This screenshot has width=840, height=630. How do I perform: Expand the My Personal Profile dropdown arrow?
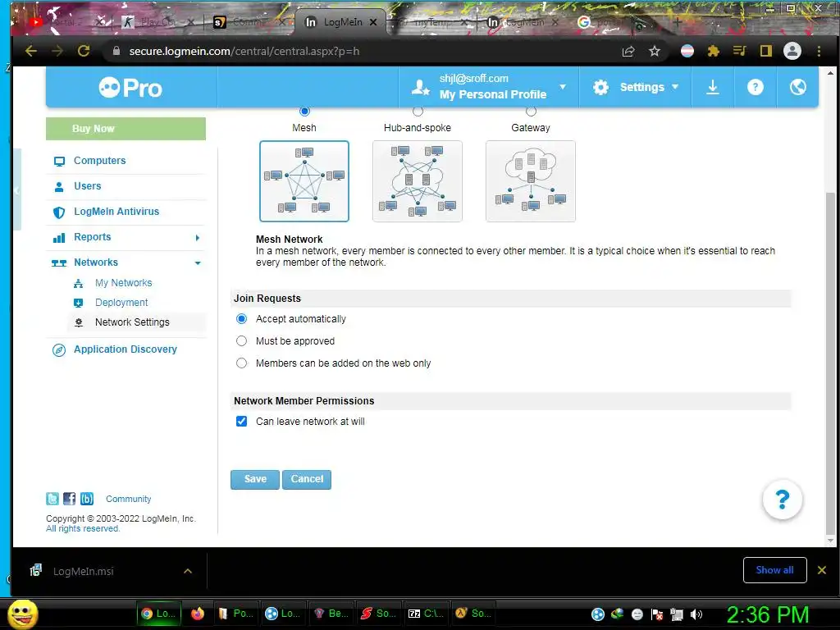563,86
